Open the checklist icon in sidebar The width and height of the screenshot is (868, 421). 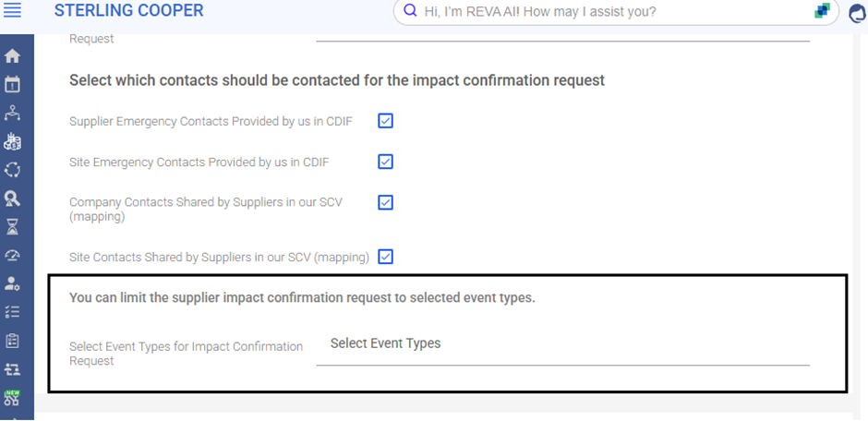click(x=13, y=312)
